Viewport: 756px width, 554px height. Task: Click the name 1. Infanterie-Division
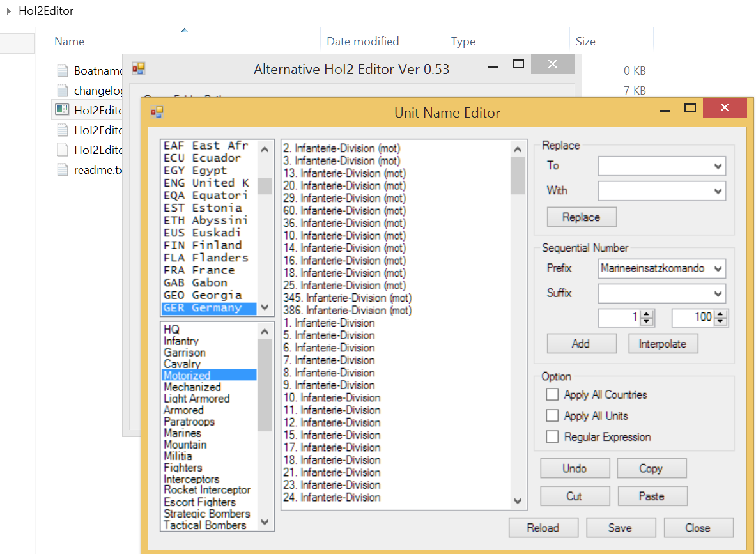pos(329,323)
